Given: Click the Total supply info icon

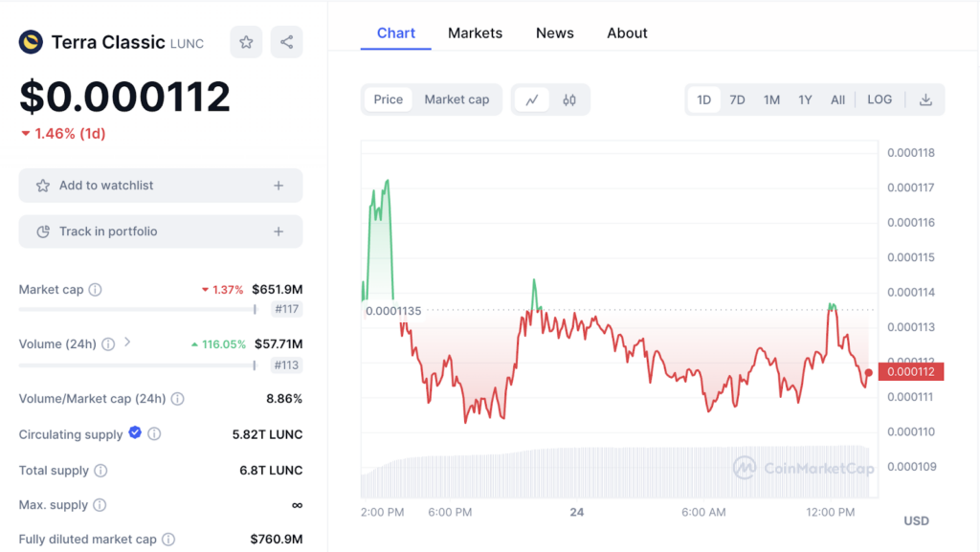Looking at the screenshot, I should click(x=100, y=471).
